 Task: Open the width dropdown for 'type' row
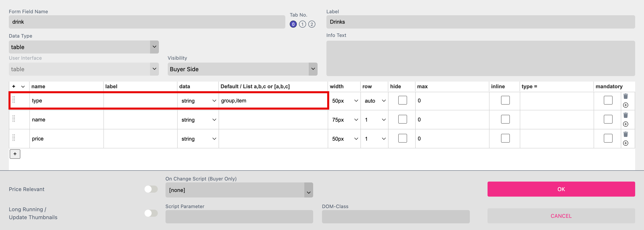click(x=345, y=101)
